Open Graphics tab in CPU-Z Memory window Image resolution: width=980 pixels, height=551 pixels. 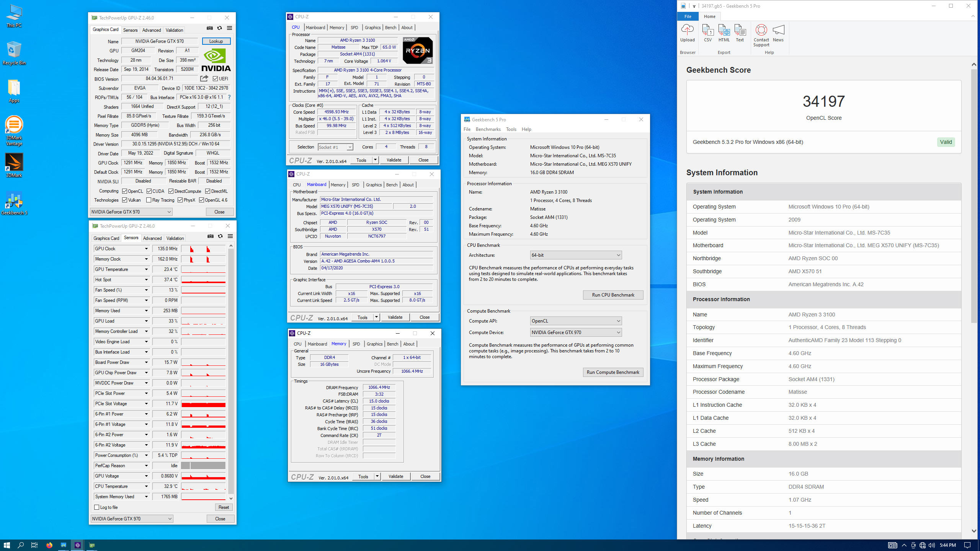coord(374,344)
